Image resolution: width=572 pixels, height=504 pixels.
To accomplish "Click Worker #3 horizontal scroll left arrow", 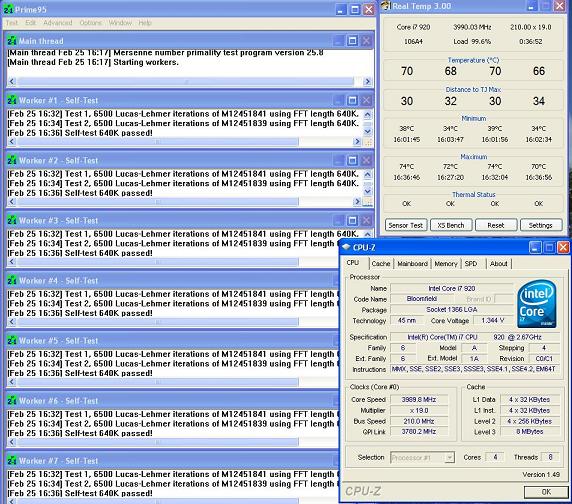I will (x=12, y=261).
